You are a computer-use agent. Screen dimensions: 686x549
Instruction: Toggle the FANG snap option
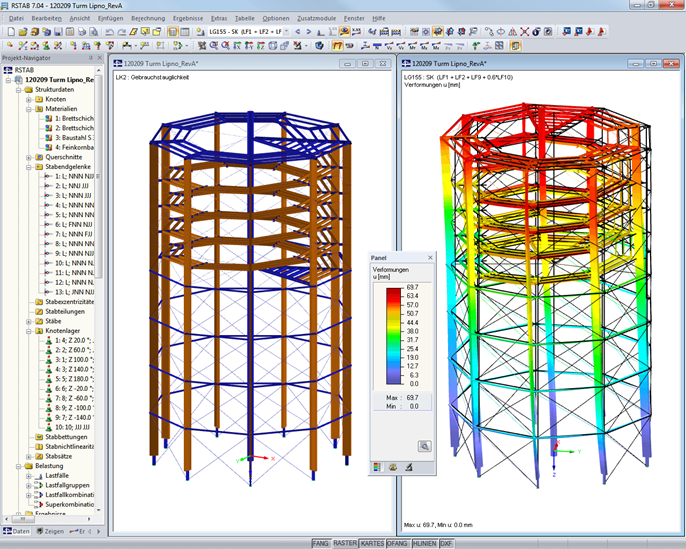pyautogui.click(x=320, y=543)
